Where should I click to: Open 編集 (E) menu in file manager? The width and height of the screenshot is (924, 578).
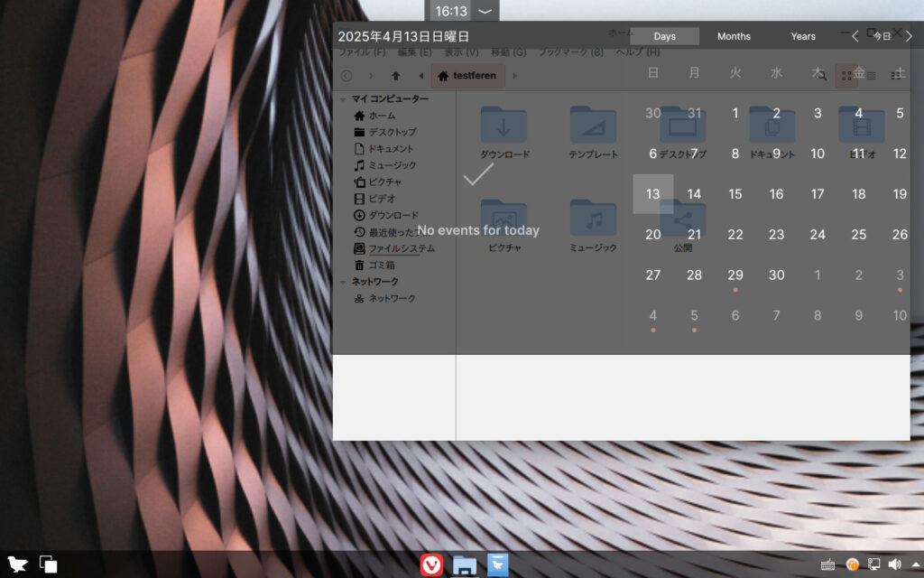coord(414,52)
